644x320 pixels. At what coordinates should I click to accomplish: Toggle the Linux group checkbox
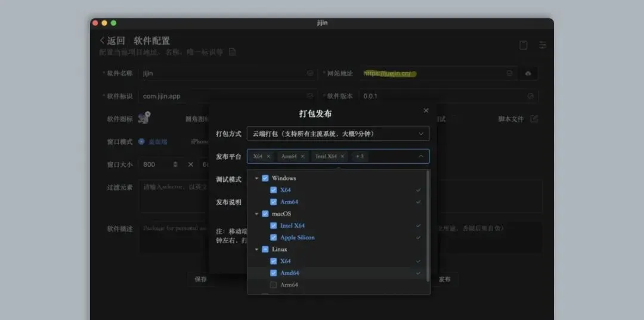click(x=265, y=250)
